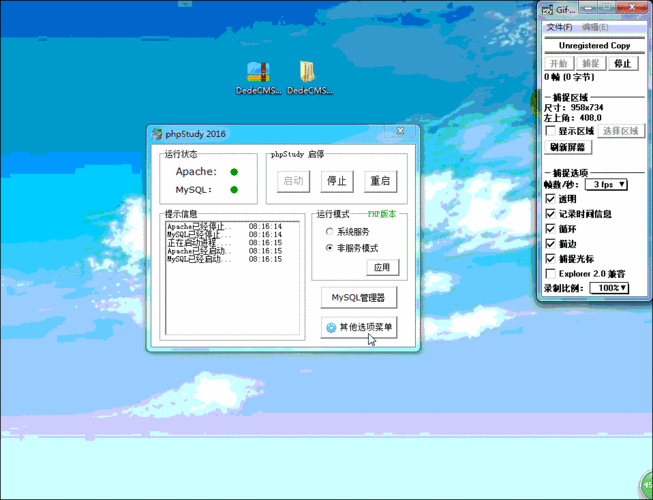653x500 pixels.
Task: Select the 非服务模式 run mode option
Action: click(x=329, y=247)
